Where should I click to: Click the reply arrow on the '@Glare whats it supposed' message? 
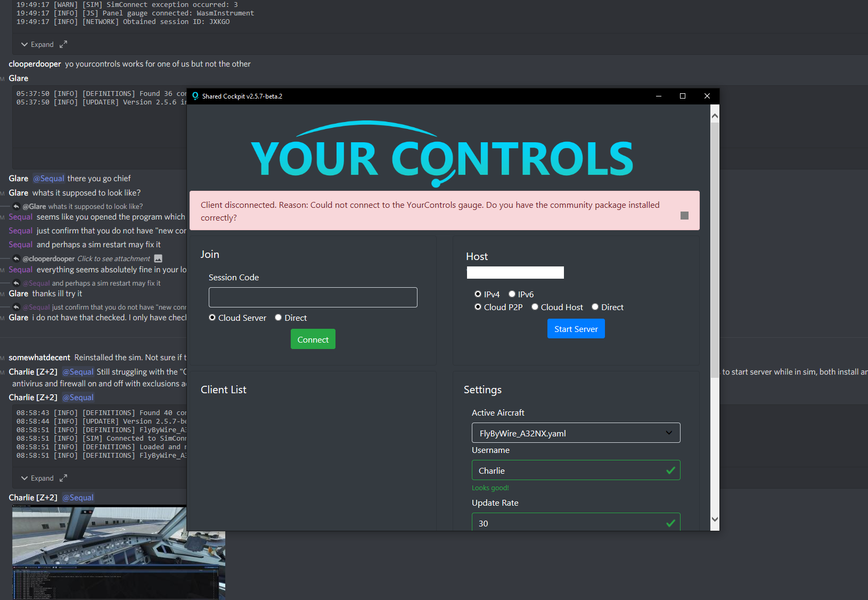click(x=15, y=206)
